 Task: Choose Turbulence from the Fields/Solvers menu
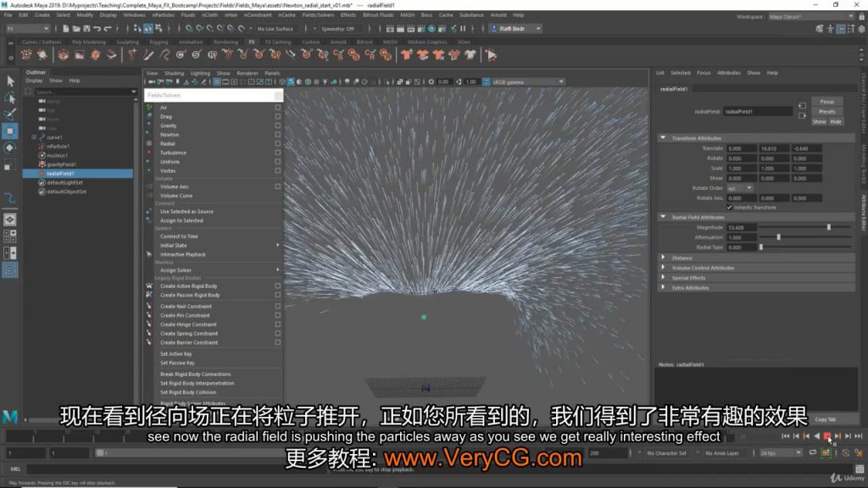coord(173,152)
